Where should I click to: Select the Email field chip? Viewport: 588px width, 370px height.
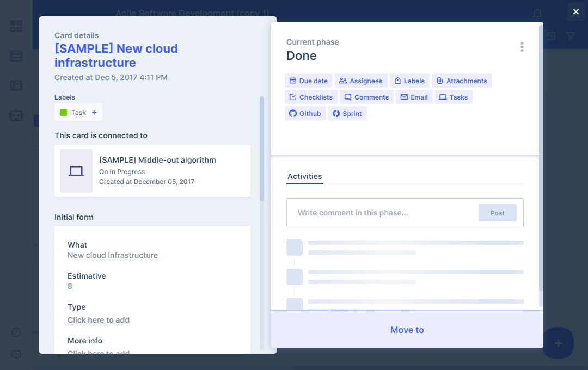[414, 97]
